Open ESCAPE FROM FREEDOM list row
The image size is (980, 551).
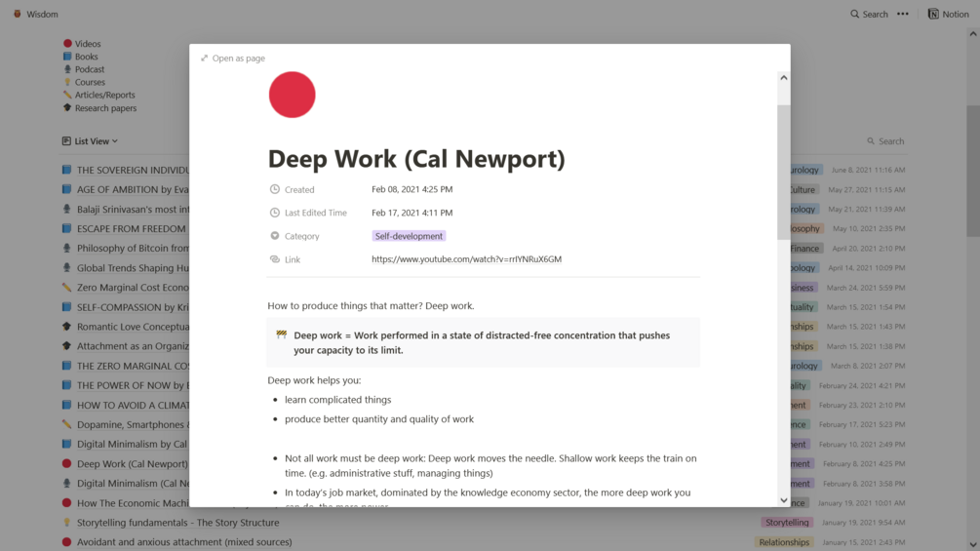click(132, 228)
